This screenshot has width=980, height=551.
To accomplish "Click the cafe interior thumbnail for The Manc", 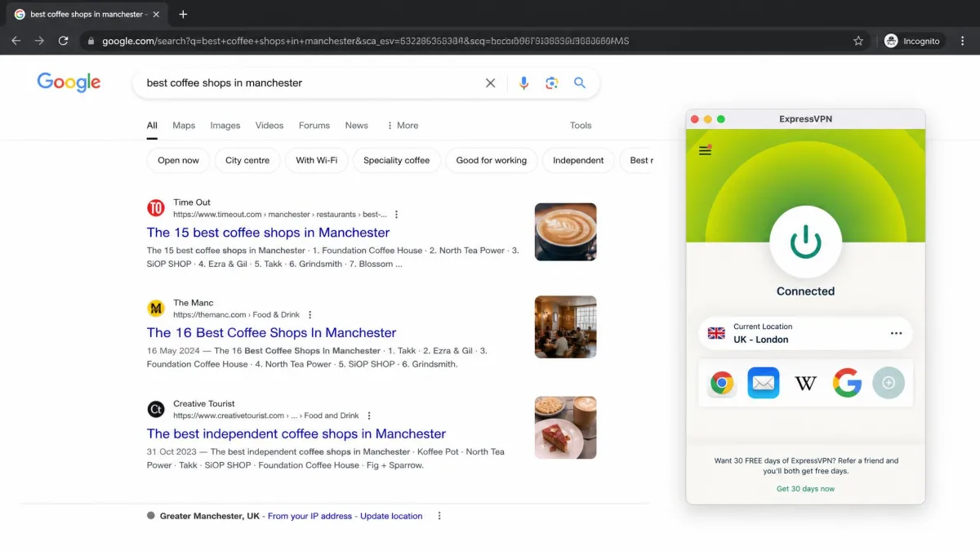I will (x=566, y=327).
